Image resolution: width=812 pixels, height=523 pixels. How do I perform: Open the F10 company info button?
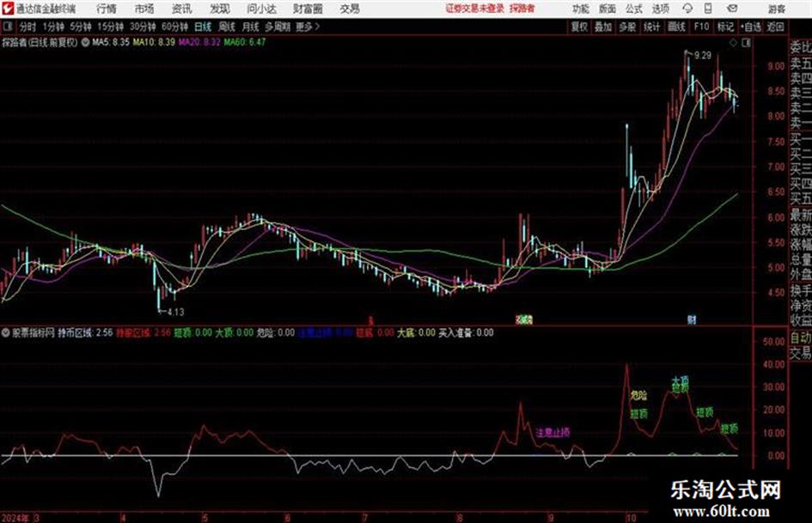(702, 27)
